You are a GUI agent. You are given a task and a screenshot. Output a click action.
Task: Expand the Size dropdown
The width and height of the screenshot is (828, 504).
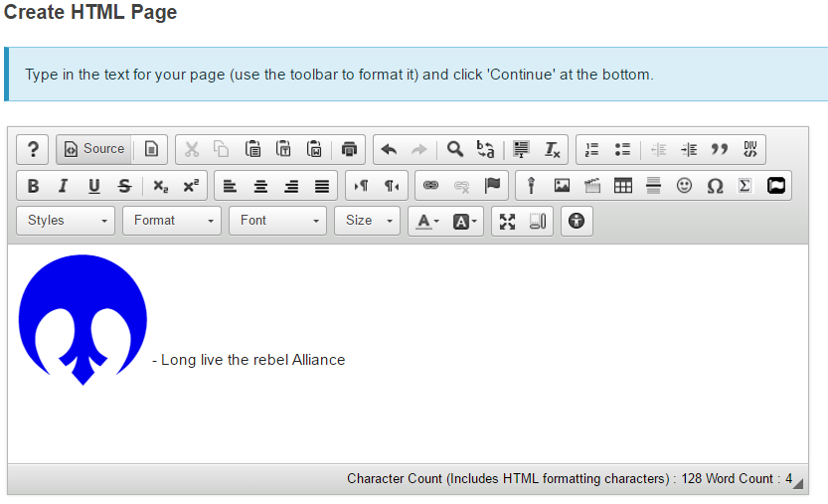pos(367,221)
